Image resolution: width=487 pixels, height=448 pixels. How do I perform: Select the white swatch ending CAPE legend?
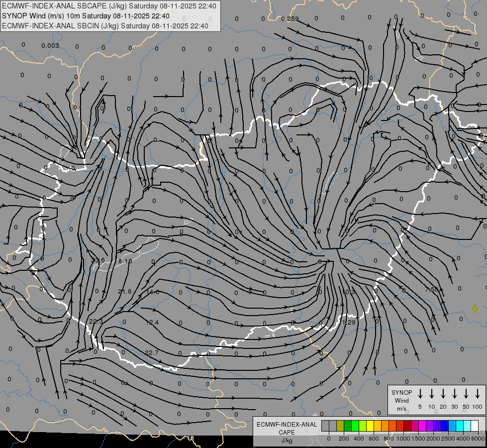point(475,426)
